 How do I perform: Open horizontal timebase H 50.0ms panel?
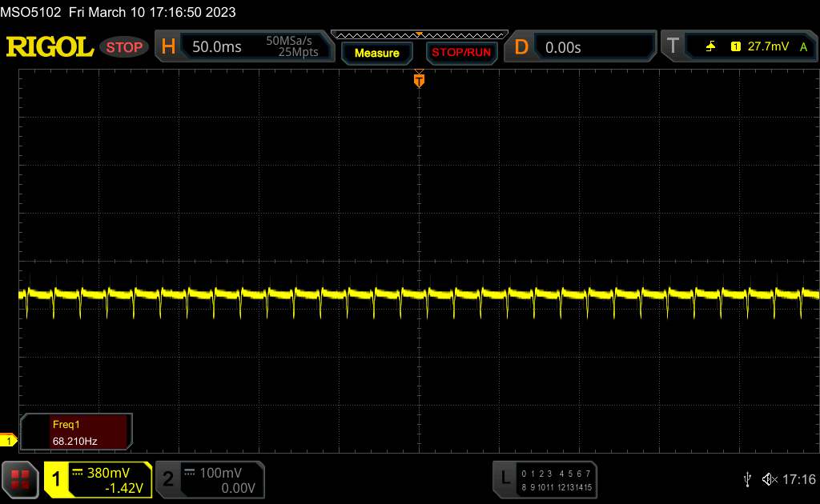coord(244,46)
